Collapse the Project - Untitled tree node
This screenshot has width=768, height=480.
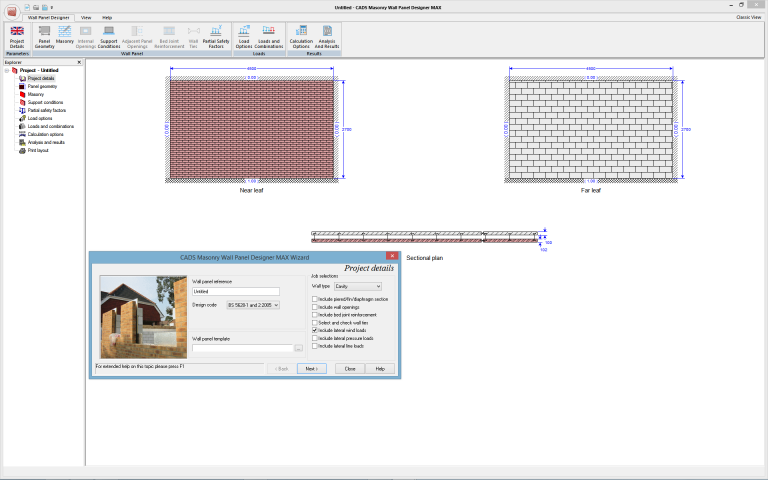click(x=7, y=71)
